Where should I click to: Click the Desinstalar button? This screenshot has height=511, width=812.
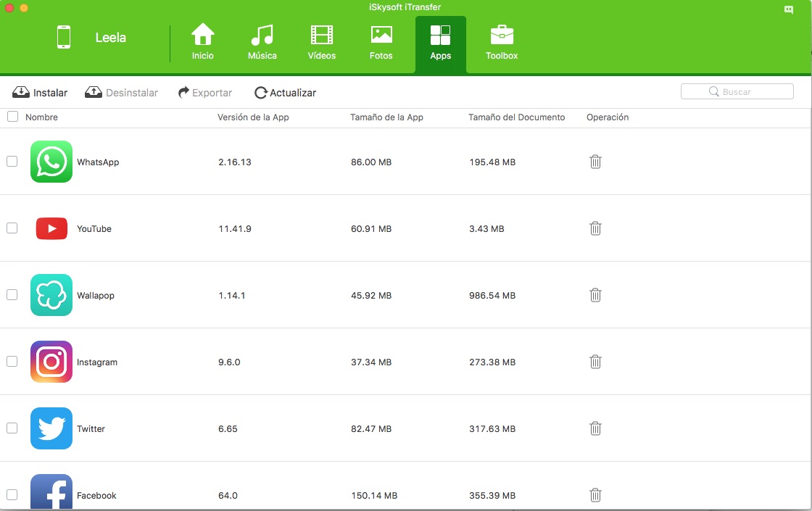[121, 93]
